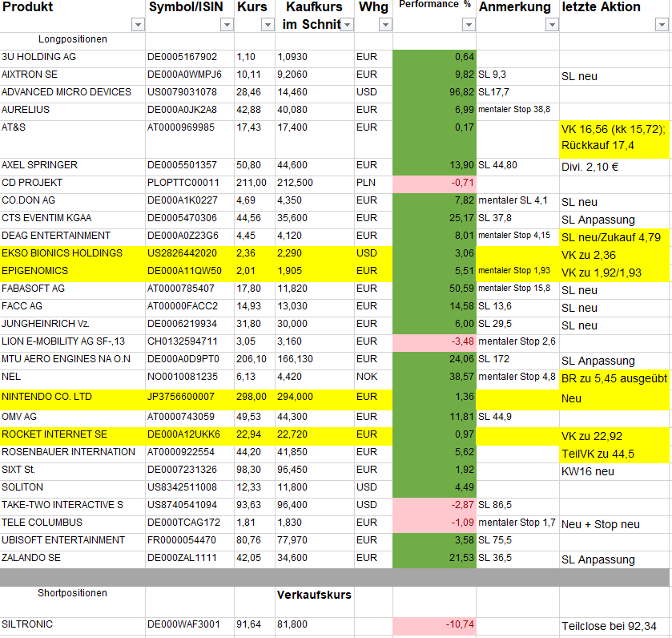Image resolution: width=672 pixels, height=638 pixels.
Task: Click action cell 'VK 16,56 (kk 15,72)'
Action: point(614,139)
